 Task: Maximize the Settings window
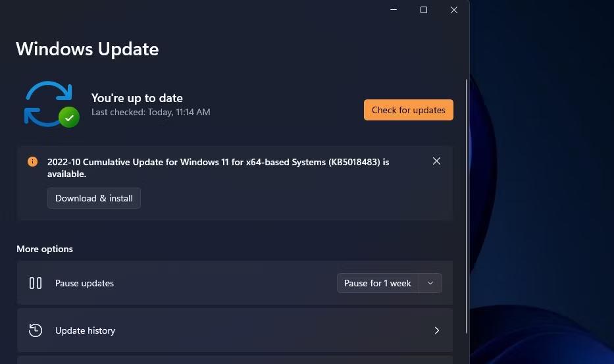(424, 10)
